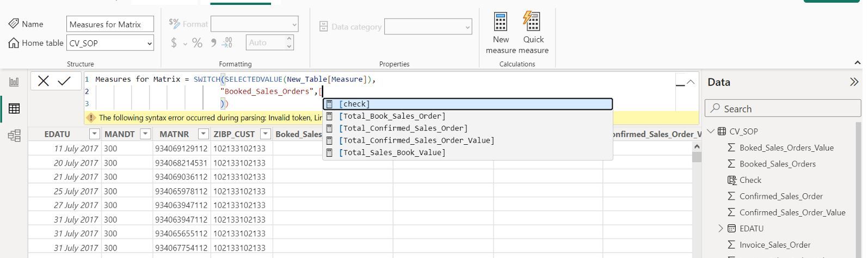Open the Home table CV_SOP dropdown
868x258 pixels.
tap(150, 43)
